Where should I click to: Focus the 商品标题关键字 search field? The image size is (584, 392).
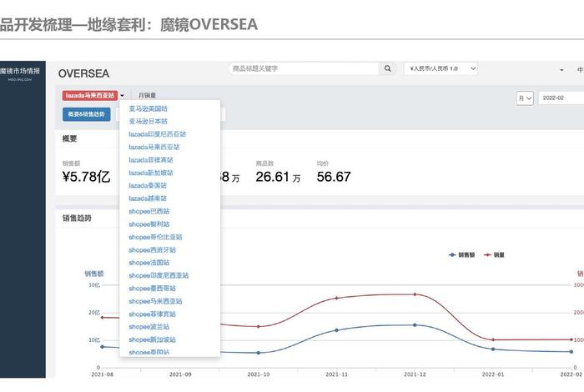[x=304, y=68]
